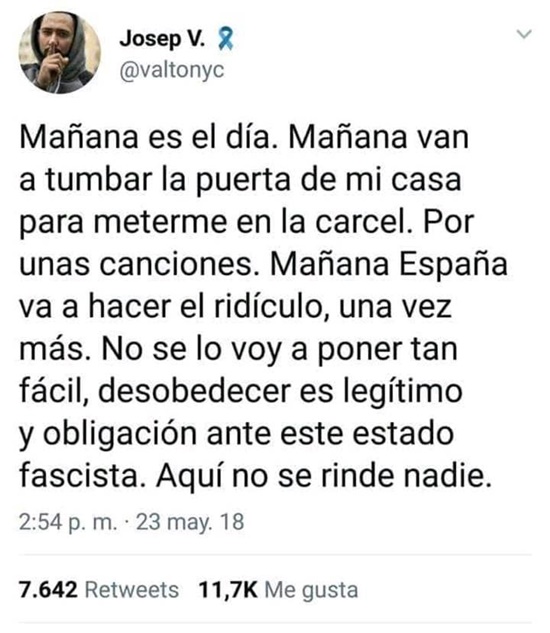Click the phrase 'desobedecer es legítimo'
The height and width of the screenshot is (633, 550).
(x=280, y=391)
